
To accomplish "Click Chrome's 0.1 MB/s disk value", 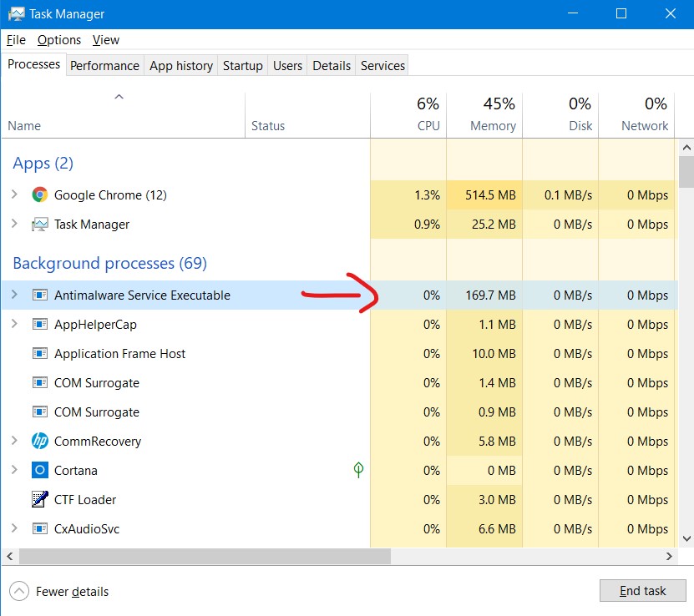I will point(568,195).
